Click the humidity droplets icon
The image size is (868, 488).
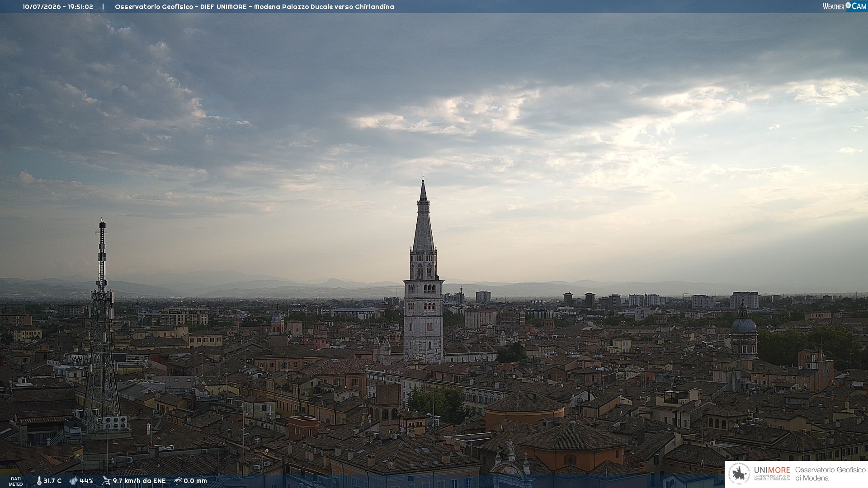tap(74, 481)
